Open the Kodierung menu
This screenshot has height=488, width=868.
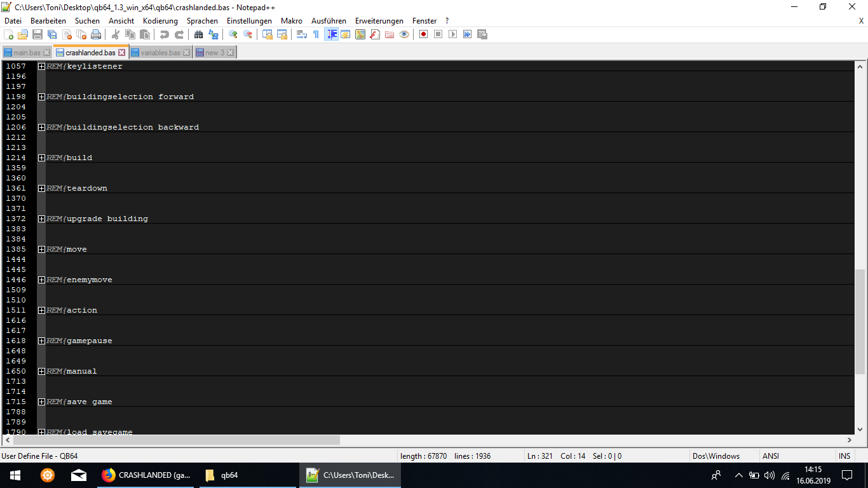160,21
